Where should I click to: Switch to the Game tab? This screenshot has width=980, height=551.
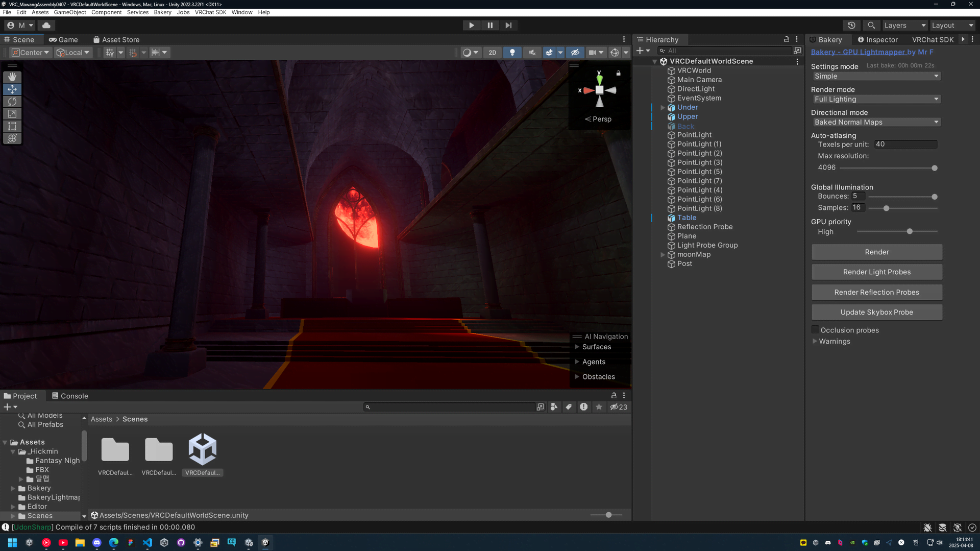tap(63, 39)
